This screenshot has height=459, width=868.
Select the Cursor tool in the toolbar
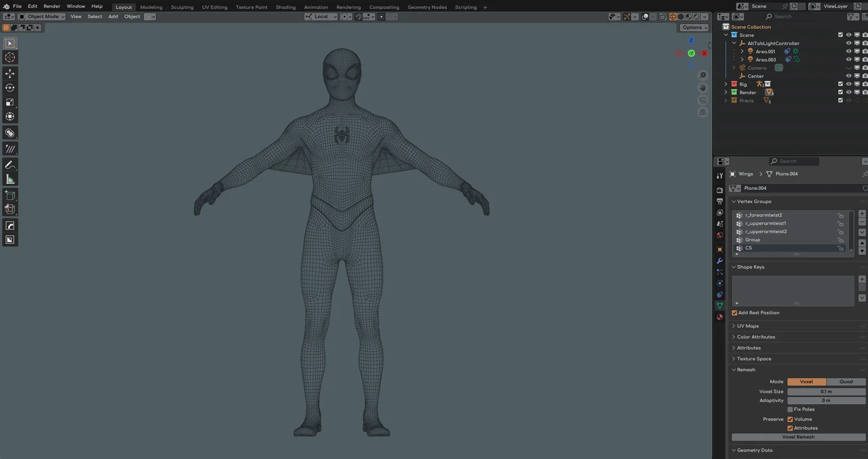(x=10, y=58)
